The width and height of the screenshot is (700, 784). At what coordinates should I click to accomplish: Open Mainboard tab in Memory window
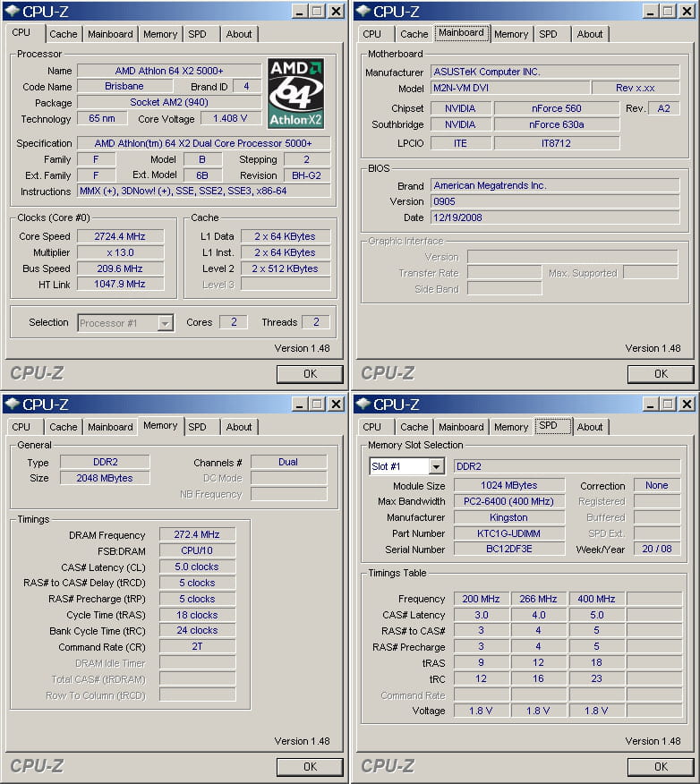[110, 427]
